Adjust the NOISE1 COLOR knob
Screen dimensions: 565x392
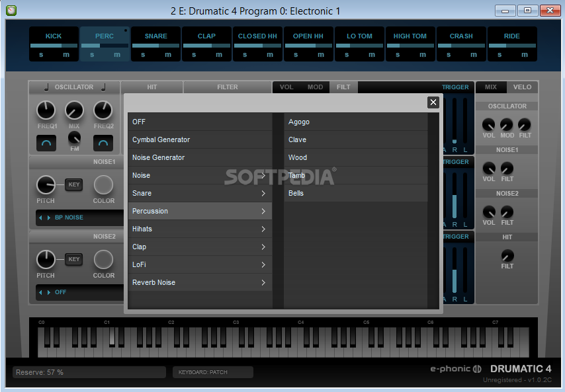(x=103, y=185)
